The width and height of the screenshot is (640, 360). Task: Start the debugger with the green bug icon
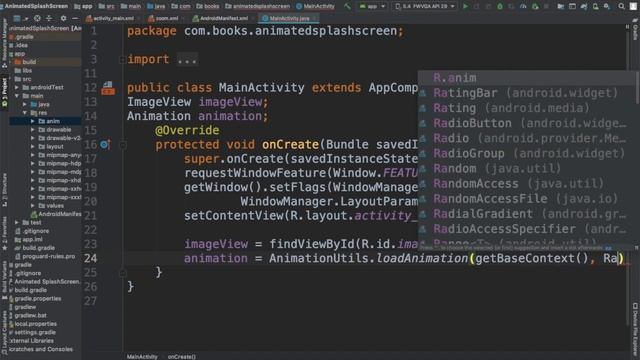point(500,6)
